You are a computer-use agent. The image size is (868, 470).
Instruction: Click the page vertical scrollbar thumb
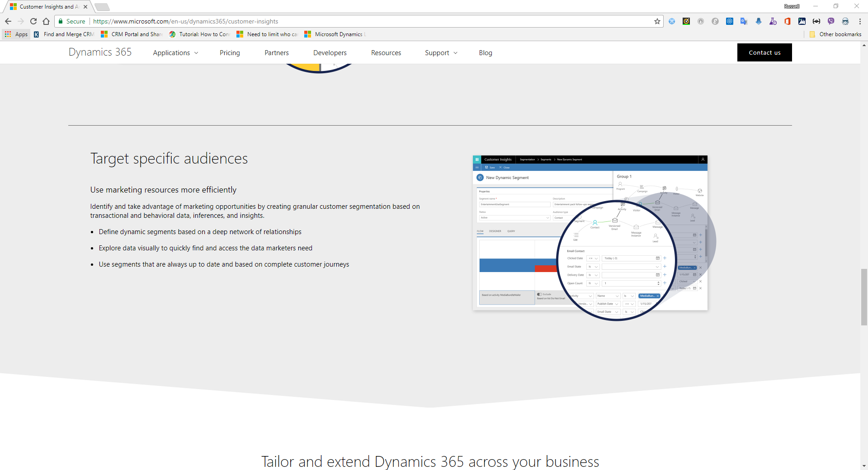[864, 296]
